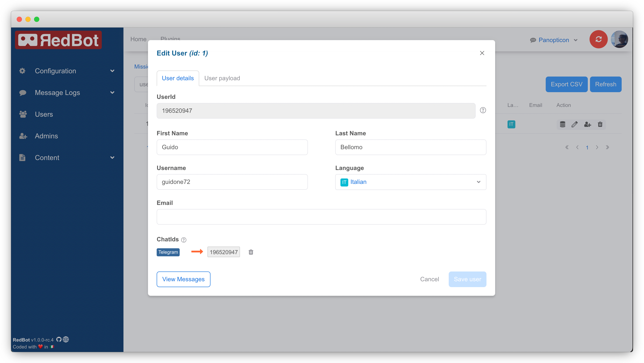The height and width of the screenshot is (363, 644).
Task: Click the add-admin person icon in Action column
Action: (x=587, y=124)
